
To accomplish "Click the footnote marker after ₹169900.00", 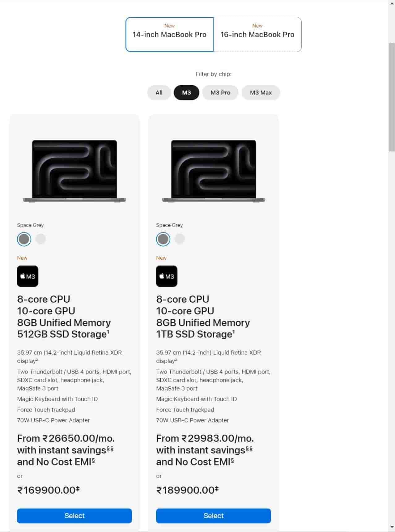I will [78, 488].
